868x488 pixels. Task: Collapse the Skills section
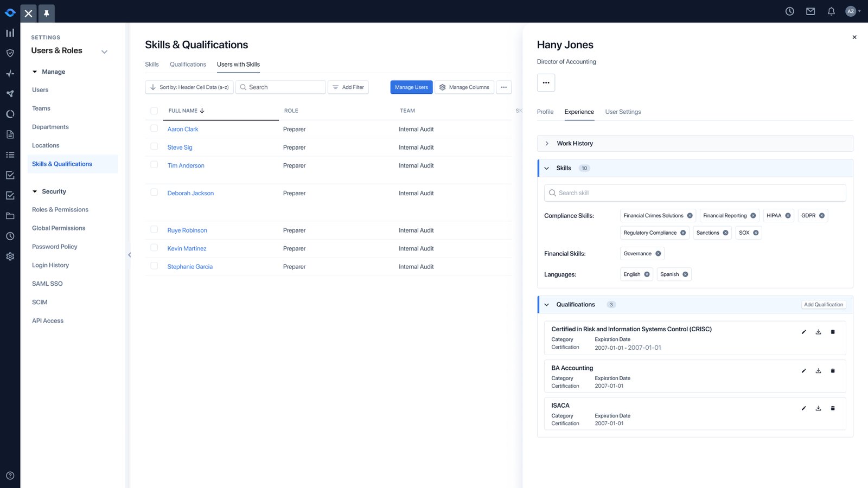pos(547,168)
